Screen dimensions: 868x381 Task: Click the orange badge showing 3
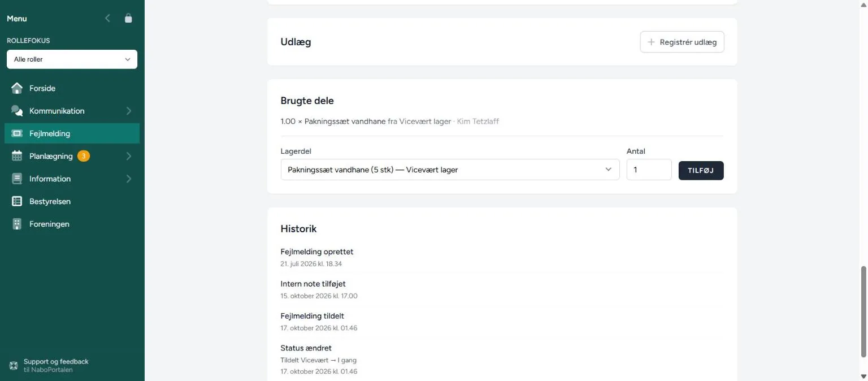[x=84, y=156]
